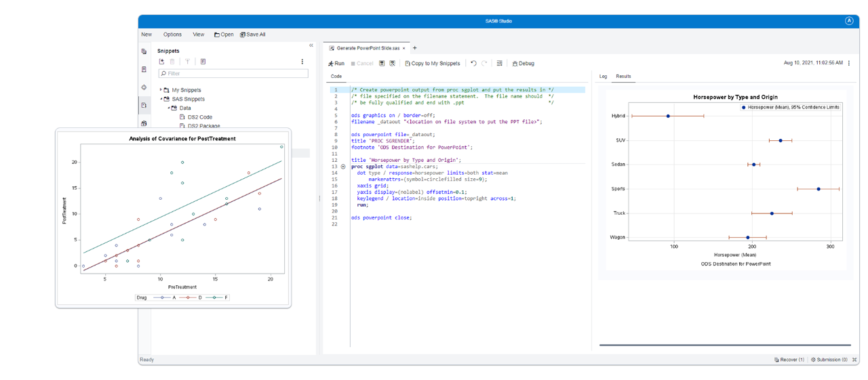Click Copy to My Snippets
This screenshot has width=868, height=380.
(x=432, y=64)
